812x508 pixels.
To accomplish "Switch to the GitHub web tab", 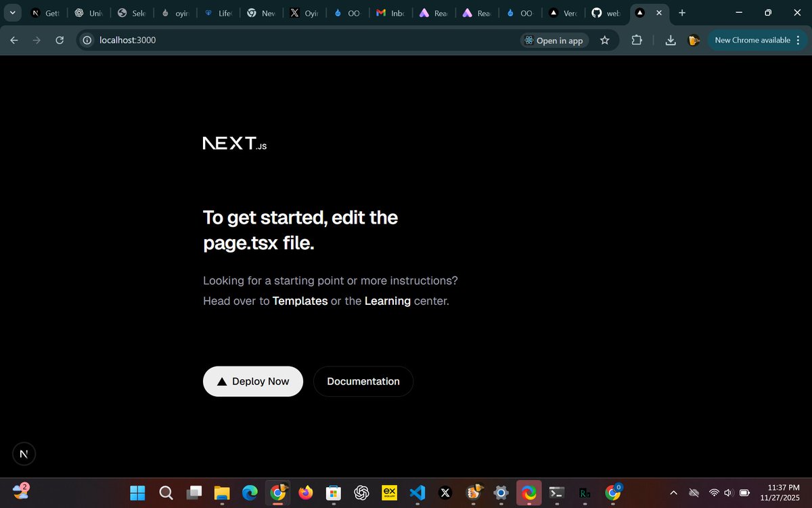I will [607, 12].
